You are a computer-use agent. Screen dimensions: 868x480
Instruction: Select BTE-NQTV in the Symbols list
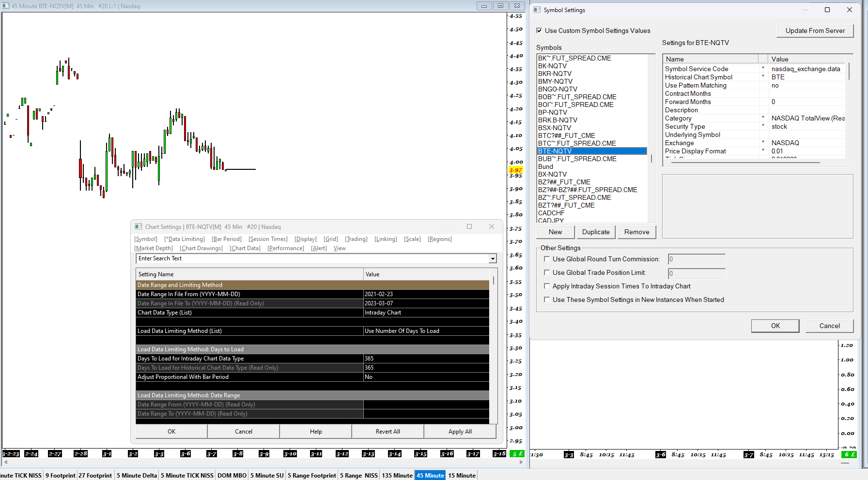592,151
